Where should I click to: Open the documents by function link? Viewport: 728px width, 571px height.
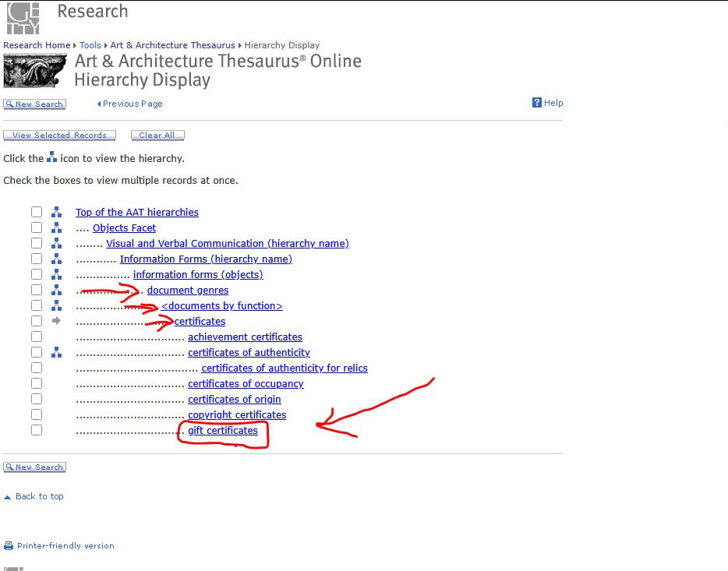[221, 305]
